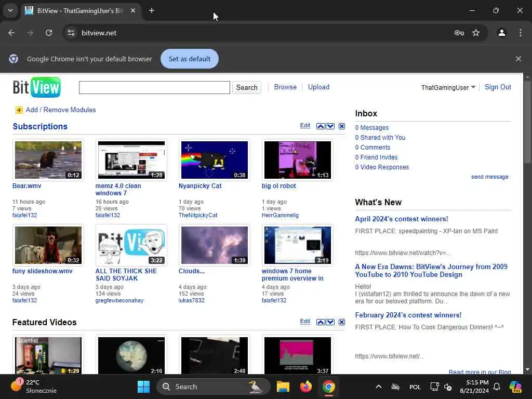Open ALL THE THICK SHE SAID SOYJAK title

(126, 275)
